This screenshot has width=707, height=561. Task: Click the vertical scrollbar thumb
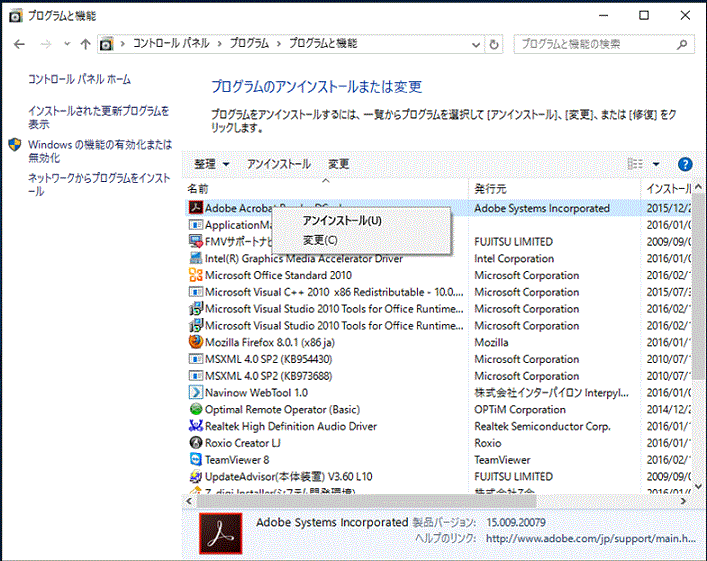coord(698,287)
